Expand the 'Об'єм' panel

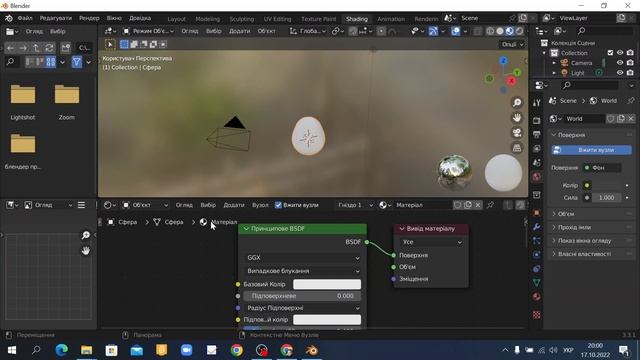591,214
